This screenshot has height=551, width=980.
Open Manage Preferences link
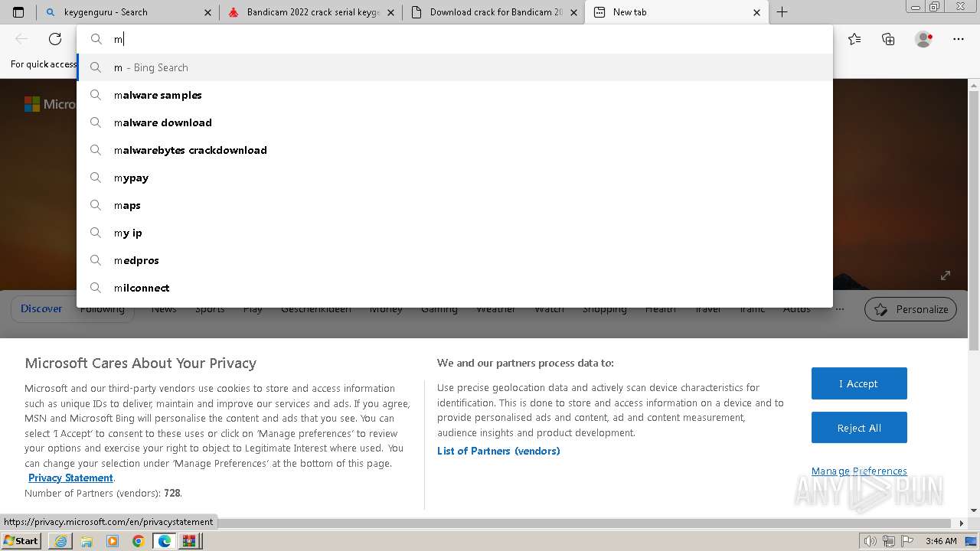pos(859,471)
